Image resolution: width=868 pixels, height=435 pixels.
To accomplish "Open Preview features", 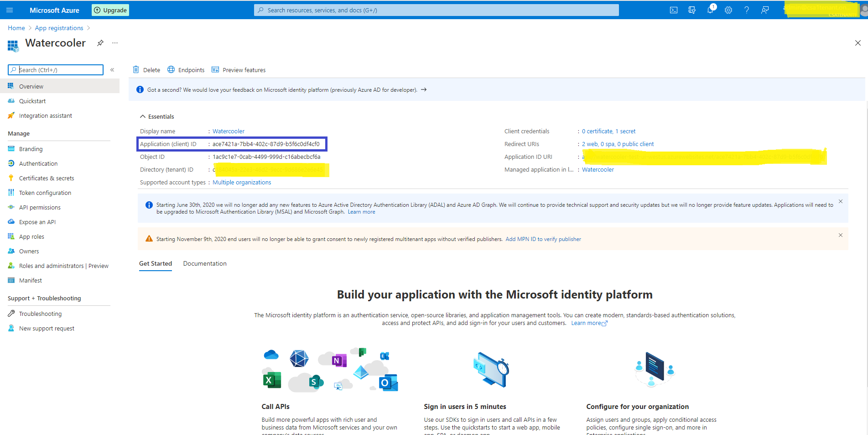I will click(239, 70).
